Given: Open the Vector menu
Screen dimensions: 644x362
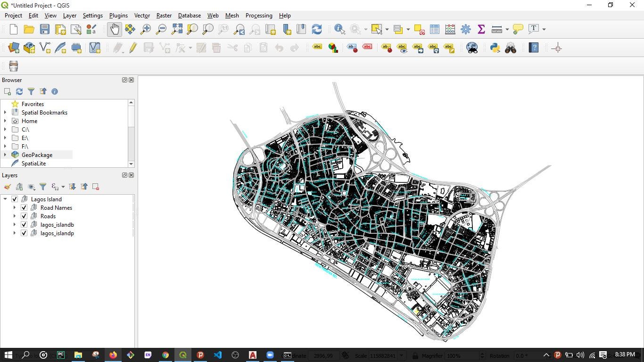Looking at the screenshot, I should 142,16.
